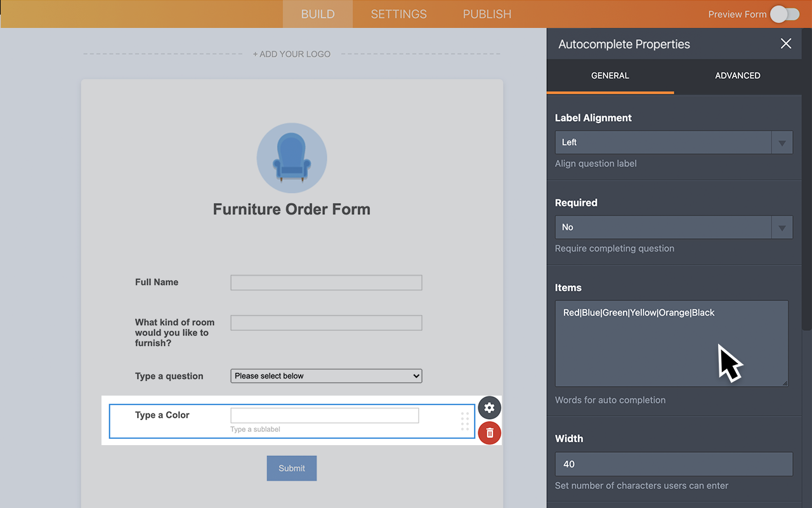Click ADD YOUR LOGO

pos(291,54)
